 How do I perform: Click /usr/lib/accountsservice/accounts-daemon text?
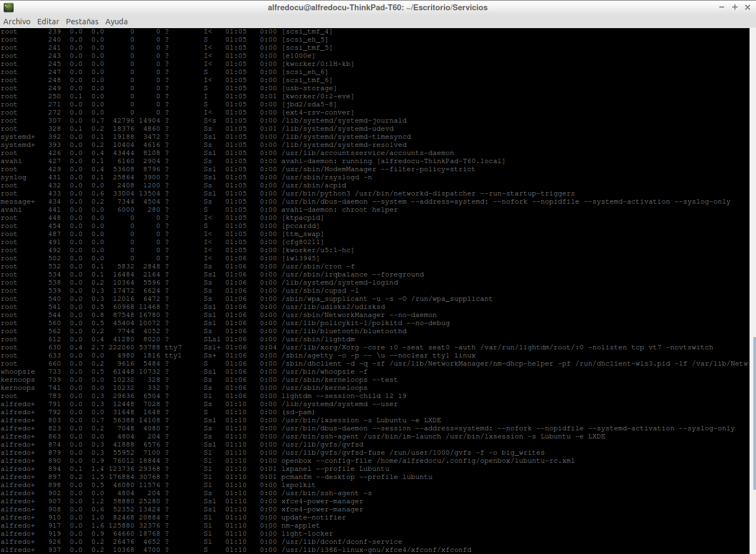pyautogui.click(x=368, y=153)
